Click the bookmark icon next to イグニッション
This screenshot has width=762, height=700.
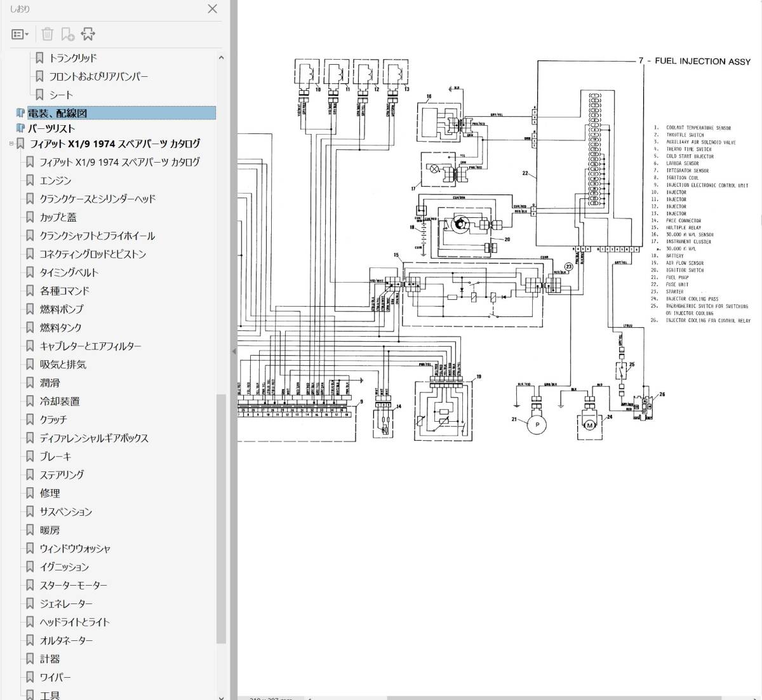tap(30, 567)
